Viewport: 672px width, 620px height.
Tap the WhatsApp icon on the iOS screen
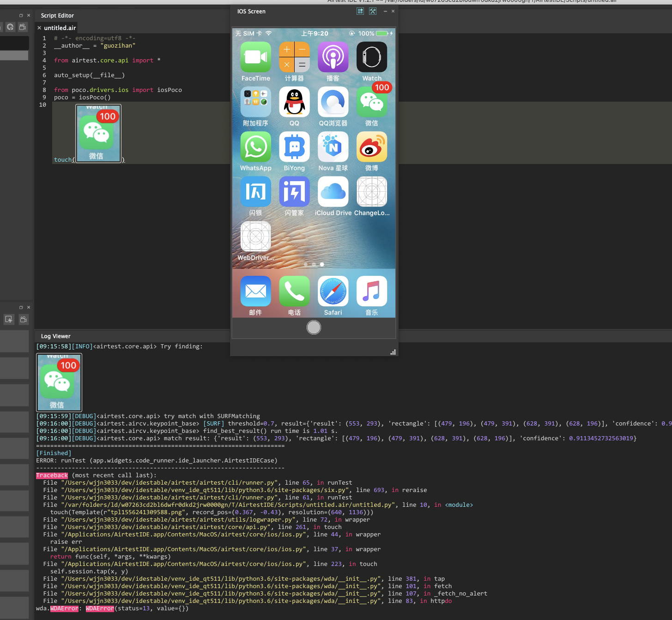pos(255,148)
